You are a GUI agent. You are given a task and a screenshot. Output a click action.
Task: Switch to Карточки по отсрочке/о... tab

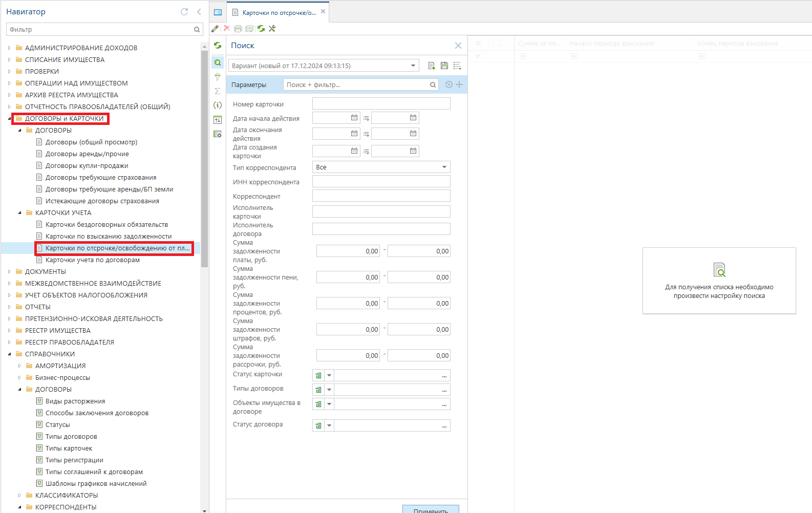click(x=279, y=12)
